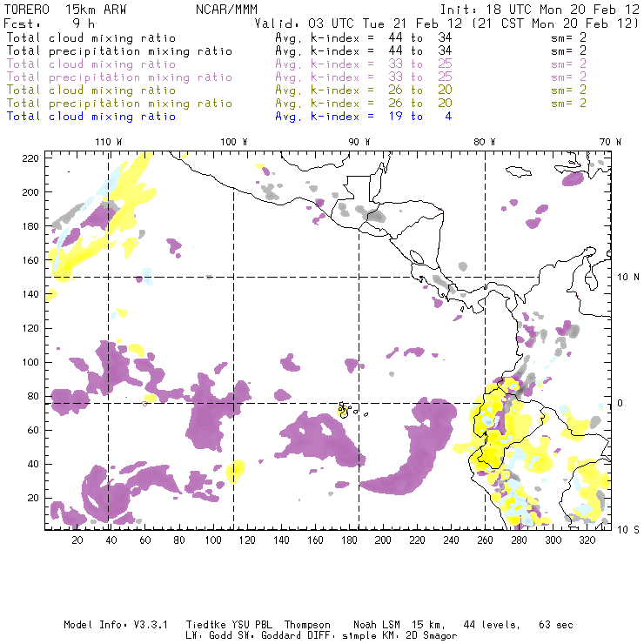Click the '100 W' longitude label
Viewport: 644px width, 644px height.
pyautogui.click(x=234, y=142)
